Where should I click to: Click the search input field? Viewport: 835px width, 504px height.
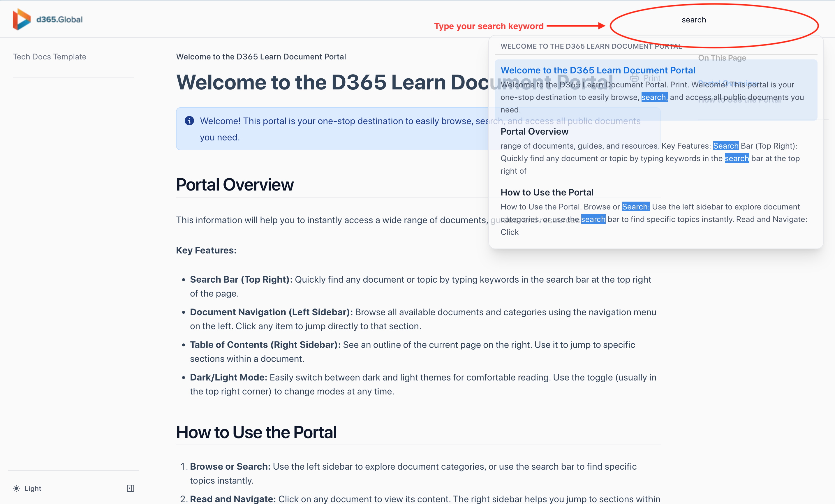point(714,20)
